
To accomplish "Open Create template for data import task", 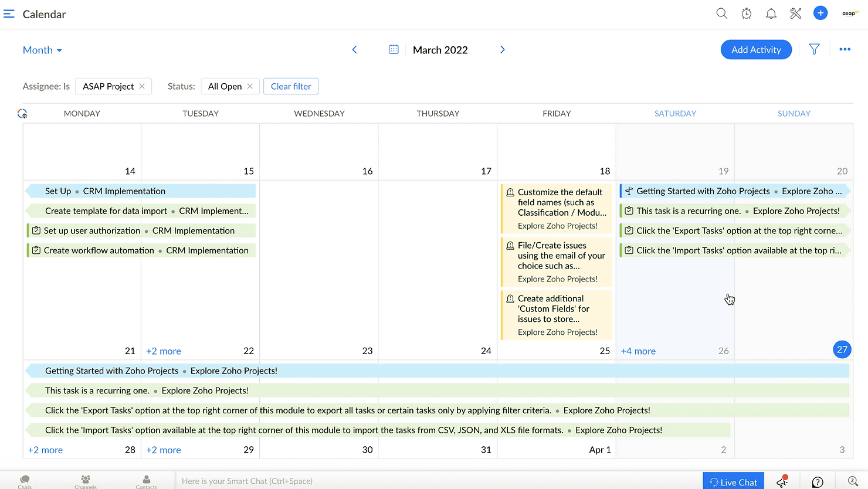I will (x=141, y=211).
